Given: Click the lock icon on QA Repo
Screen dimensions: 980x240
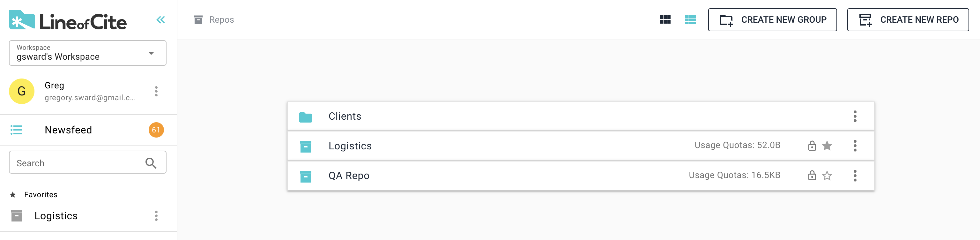Looking at the screenshot, I should click(x=812, y=175).
